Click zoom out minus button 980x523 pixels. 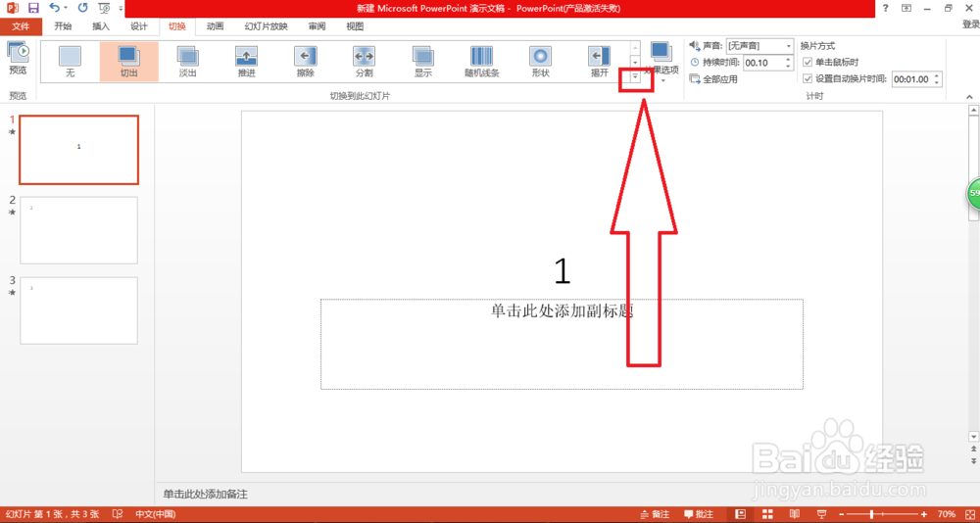pyautogui.click(x=843, y=514)
